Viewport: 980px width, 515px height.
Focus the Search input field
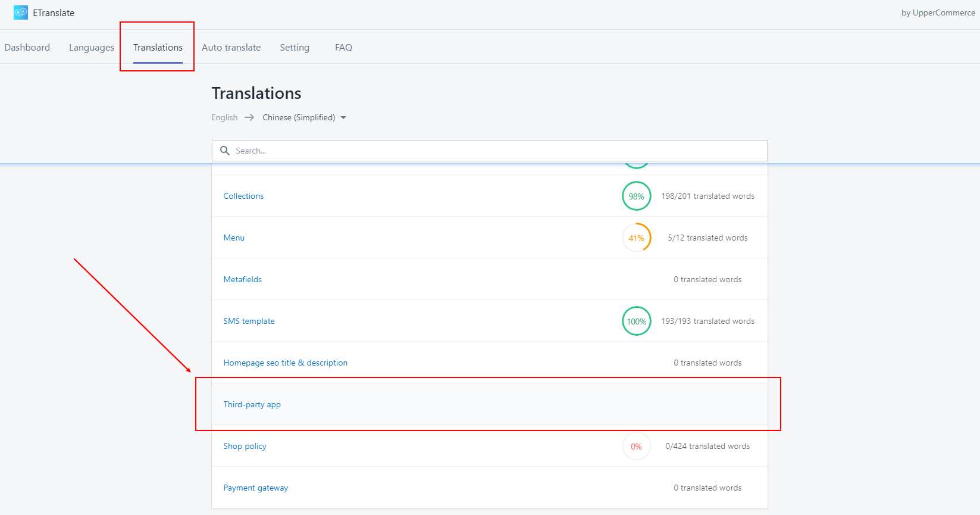click(490, 151)
